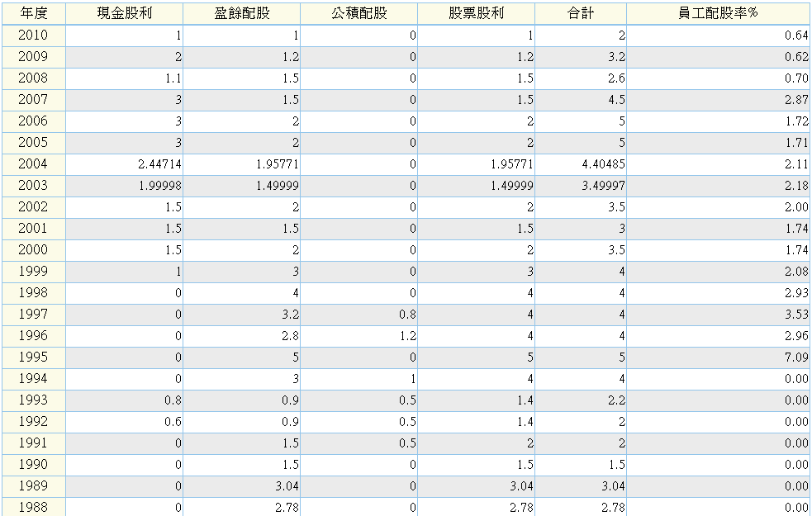The image size is (812, 516).
Task: Click employee rate 0.64 in 2010 row
Action: click(796, 36)
